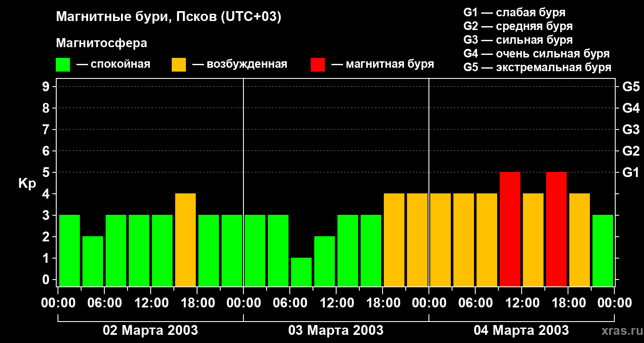Click the '02 Марта 2003' date label
The height and width of the screenshot is (343, 644).
150,330
